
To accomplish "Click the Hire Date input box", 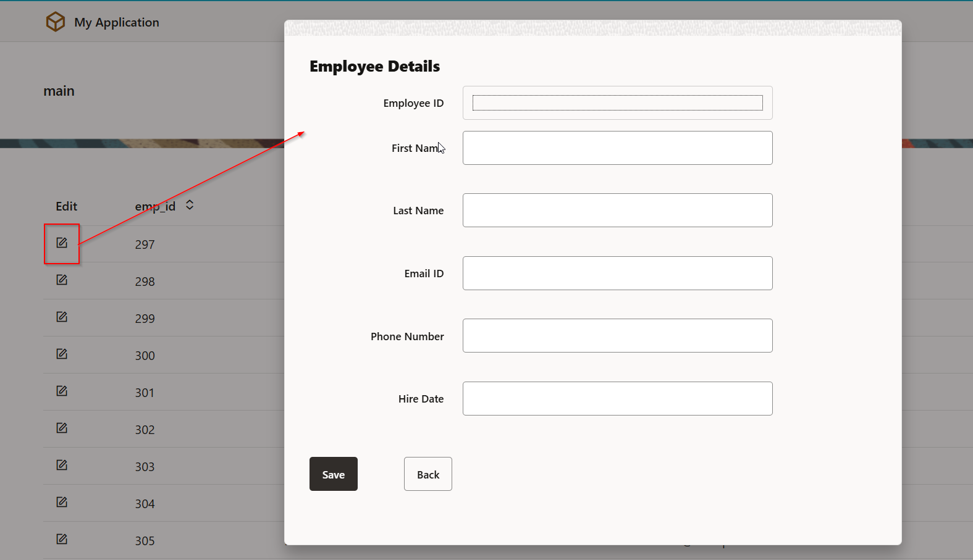I will click(x=617, y=399).
